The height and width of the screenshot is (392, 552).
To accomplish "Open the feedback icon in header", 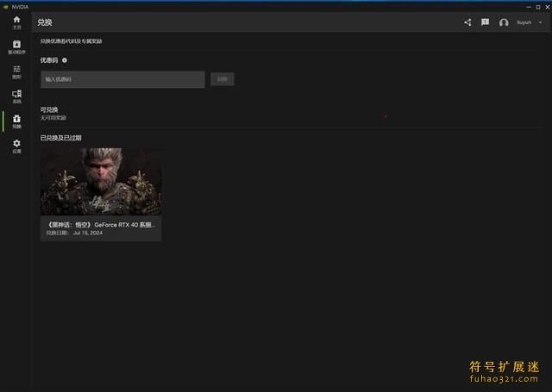I will pos(485,22).
